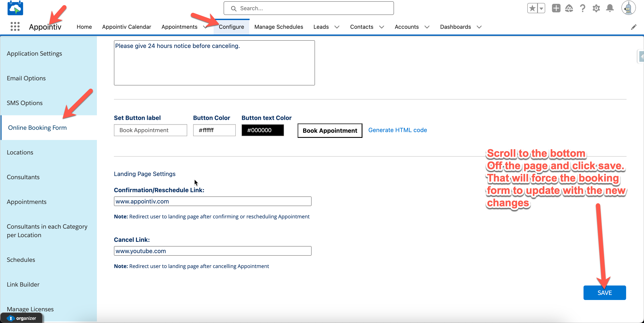Viewport: 644px width, 323px height.
Task: Click the Generate HTML code link
Action: coord(398,130)
